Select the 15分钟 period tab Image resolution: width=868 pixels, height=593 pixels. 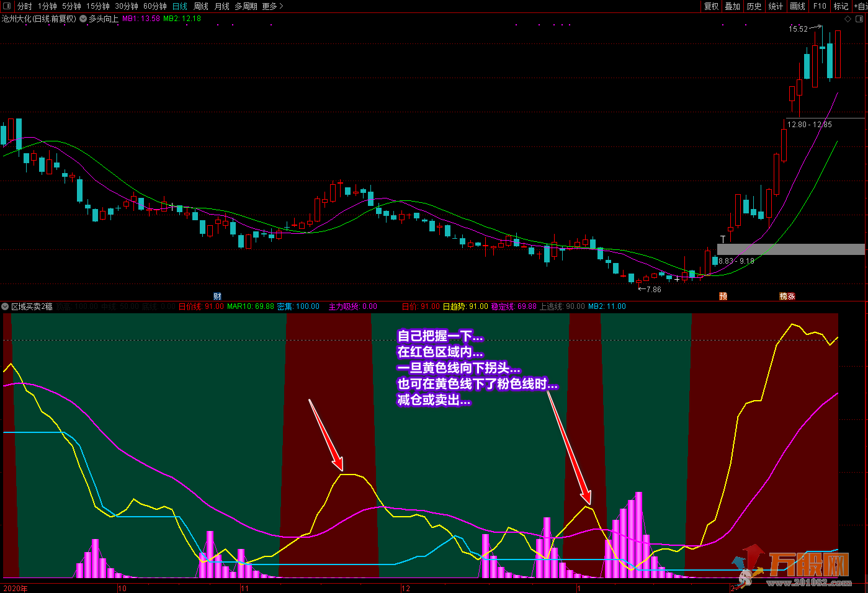(98, 6)
